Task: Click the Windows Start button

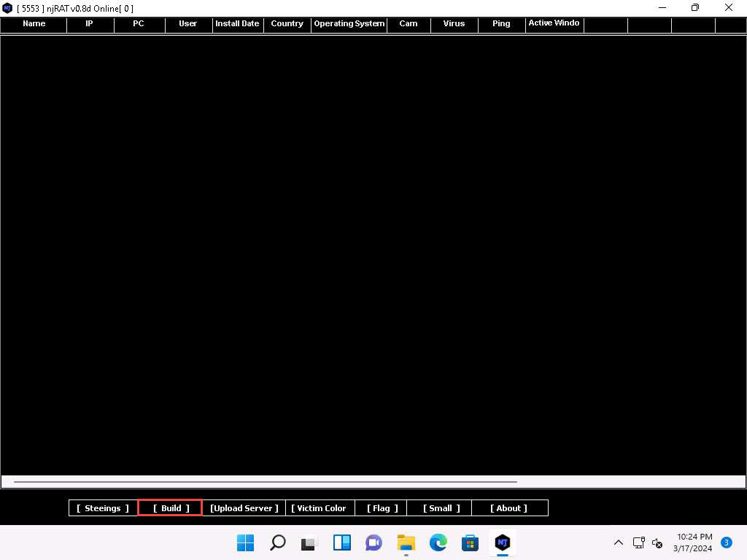Action: pos(246,542)
